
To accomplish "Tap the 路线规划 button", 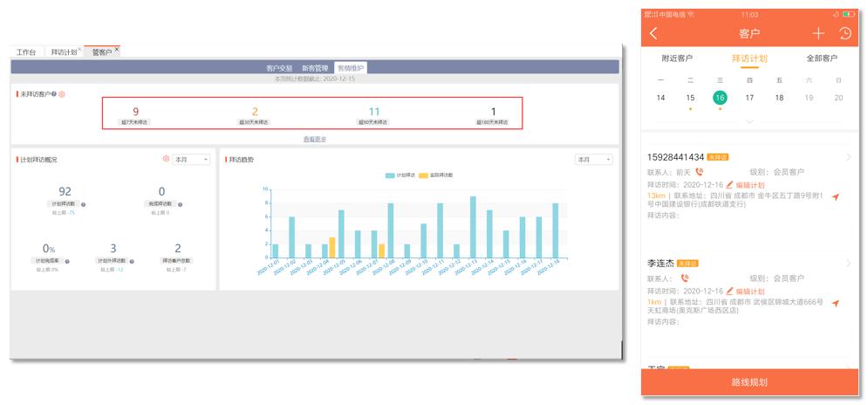I will coord(749,382).
